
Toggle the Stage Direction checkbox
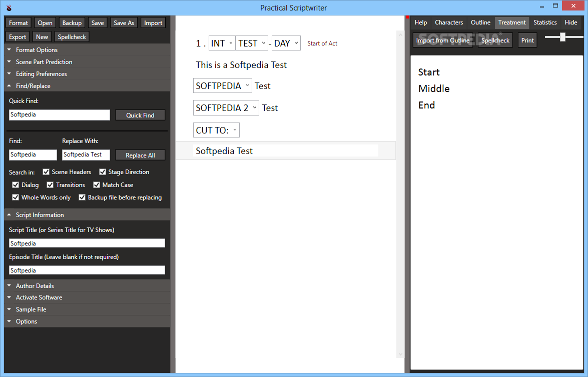[x=103, y=171]
